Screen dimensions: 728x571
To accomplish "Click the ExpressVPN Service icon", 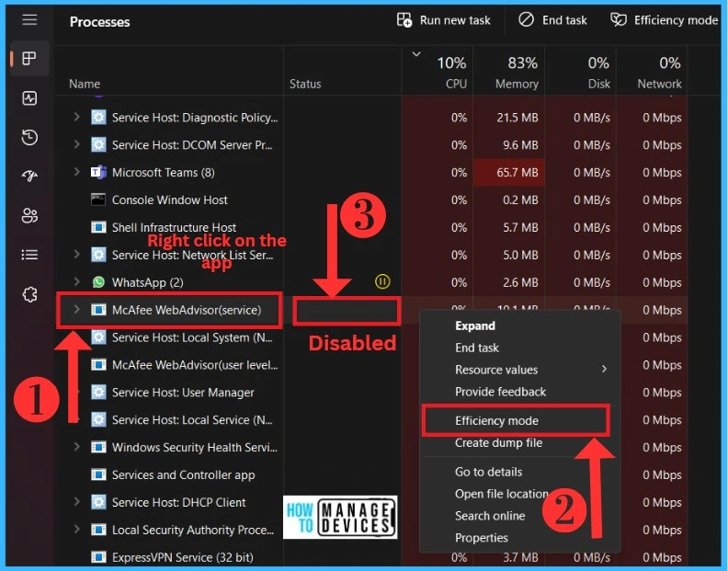I will 98,556.
